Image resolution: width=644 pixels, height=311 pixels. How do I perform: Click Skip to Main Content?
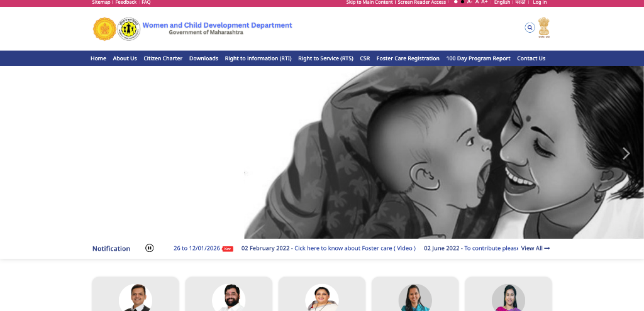369,2
